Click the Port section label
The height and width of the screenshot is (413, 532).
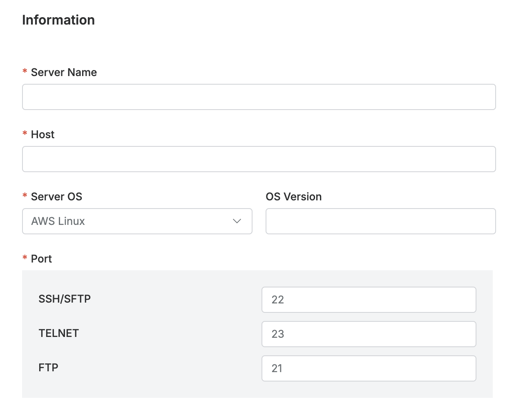(41, 259)
